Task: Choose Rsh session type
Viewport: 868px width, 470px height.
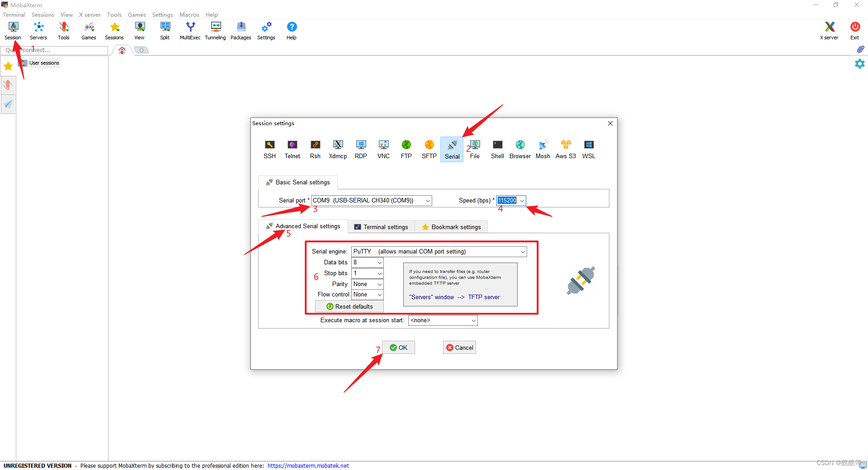Action: pos(316,150)
